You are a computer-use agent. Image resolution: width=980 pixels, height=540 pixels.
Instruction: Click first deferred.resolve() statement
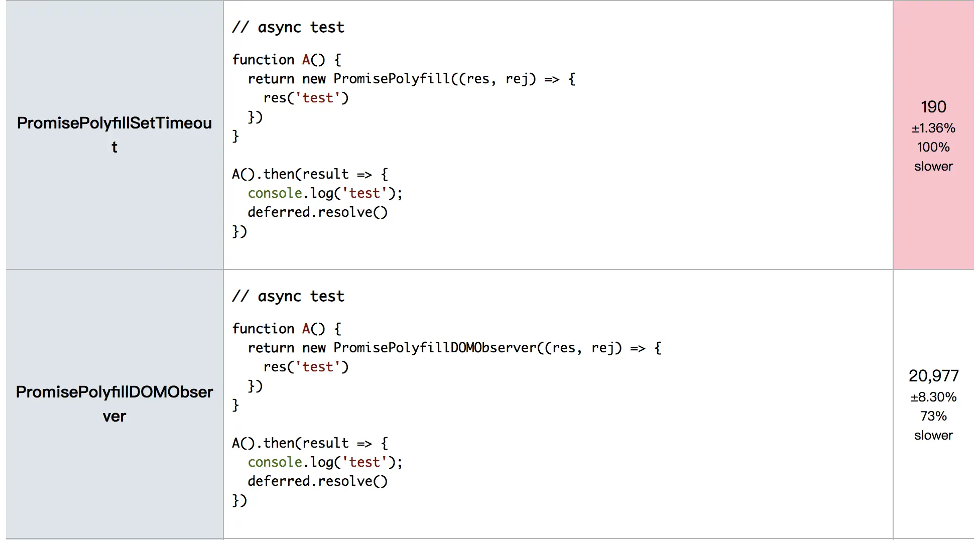[318, 212]
